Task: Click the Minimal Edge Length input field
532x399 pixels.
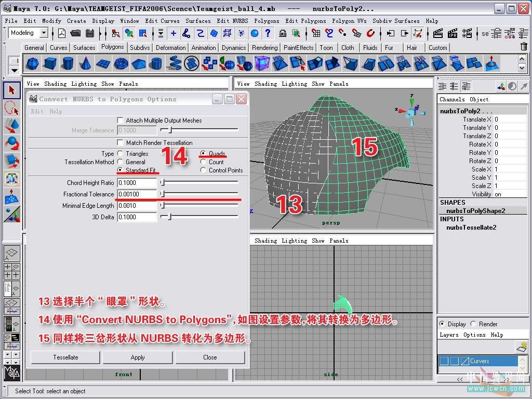Action: (137, 206)
